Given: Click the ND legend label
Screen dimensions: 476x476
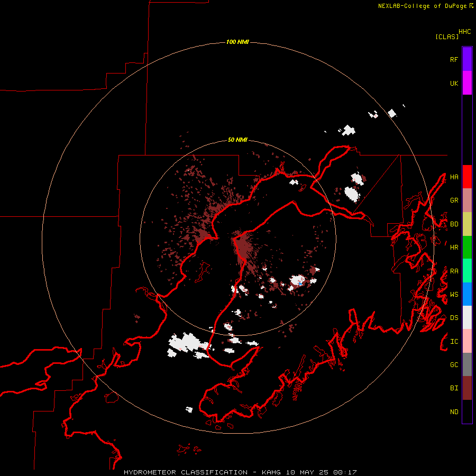Looking at the screenshot, I should tap(454, 412).
